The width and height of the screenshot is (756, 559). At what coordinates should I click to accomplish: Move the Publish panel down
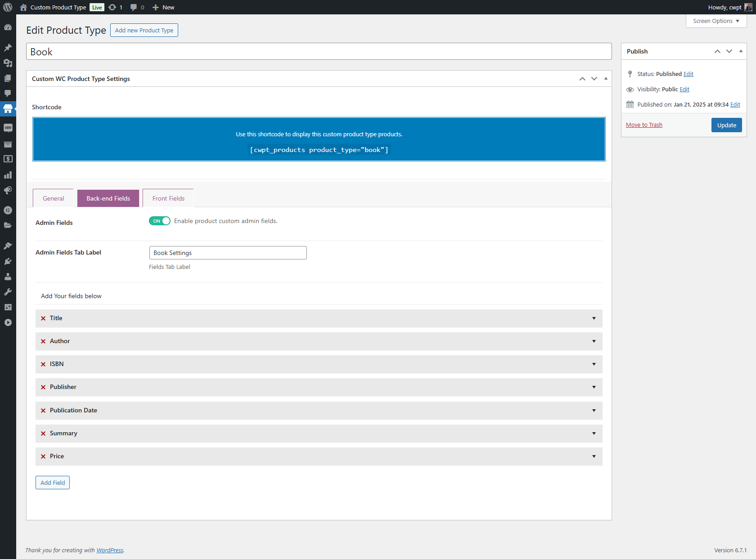729,51
